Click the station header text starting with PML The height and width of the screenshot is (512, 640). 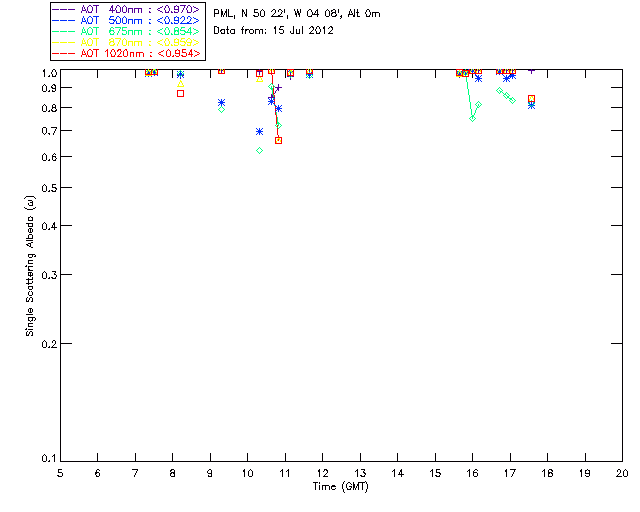[297, 14]
